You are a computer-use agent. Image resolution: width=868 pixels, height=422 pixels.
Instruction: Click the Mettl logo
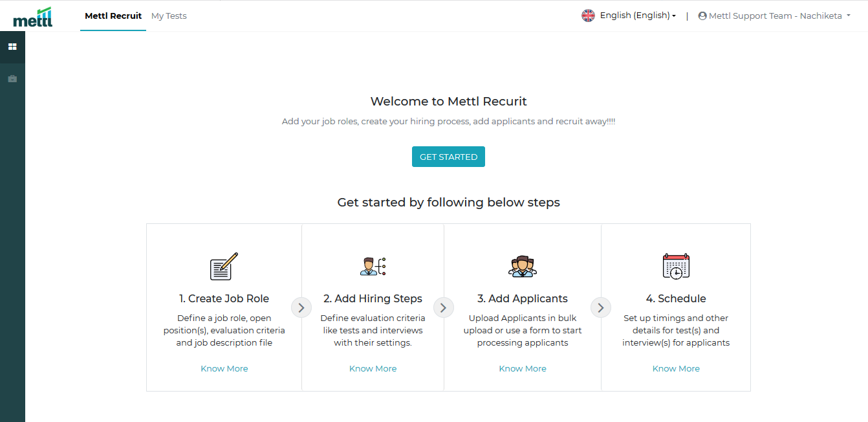pyautogui.click(x=33, y=17)
